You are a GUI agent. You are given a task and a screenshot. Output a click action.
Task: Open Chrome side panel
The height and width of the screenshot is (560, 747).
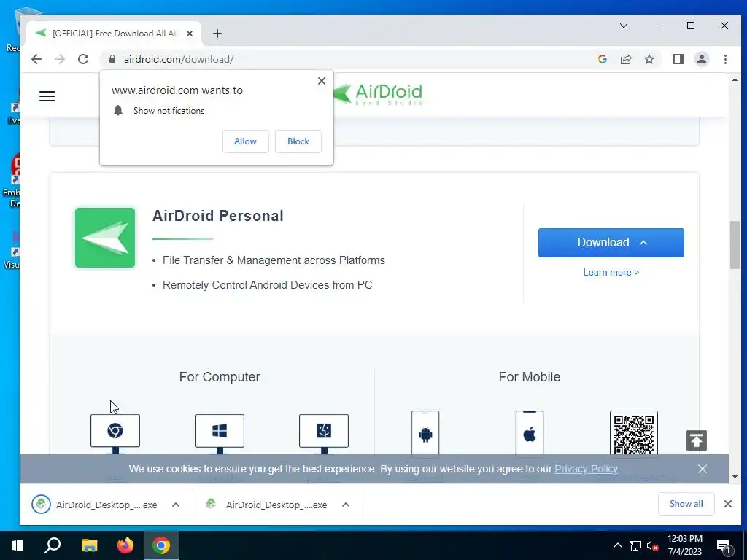(x=678, y=59)
